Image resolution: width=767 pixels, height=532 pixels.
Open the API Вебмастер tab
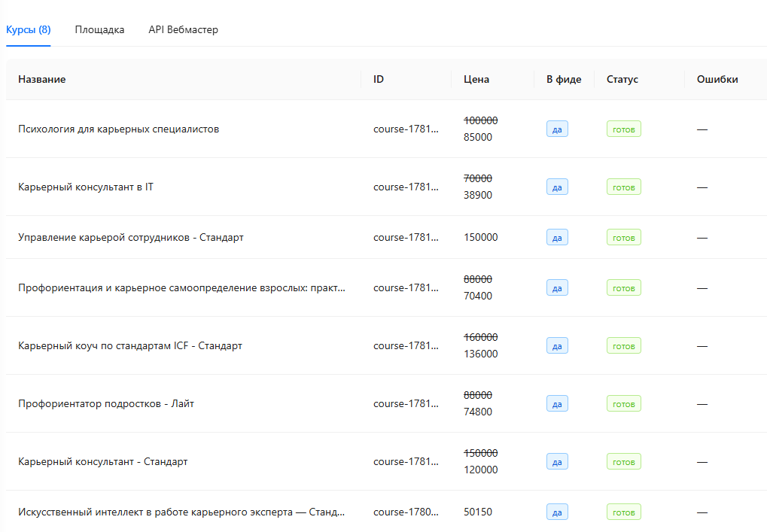[184, 30]
